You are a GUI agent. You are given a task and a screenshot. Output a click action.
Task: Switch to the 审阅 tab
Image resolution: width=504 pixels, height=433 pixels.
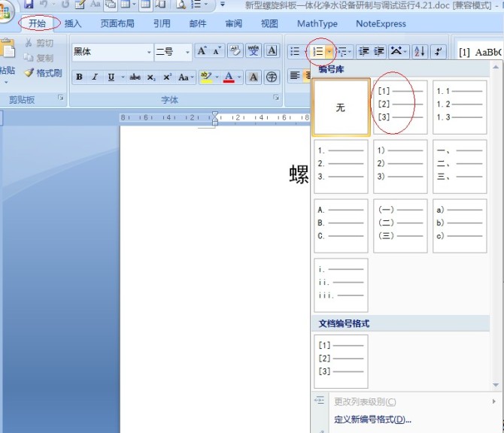[234, 23]
